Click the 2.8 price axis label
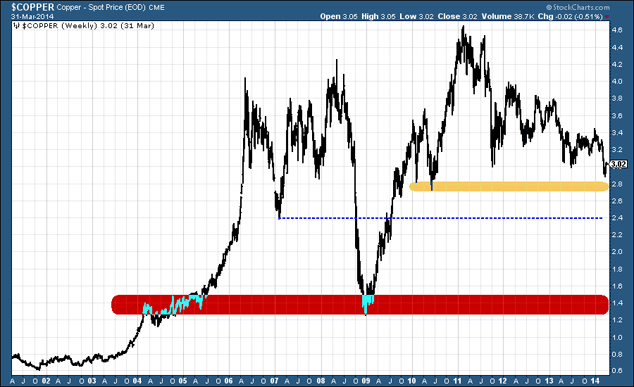 coord(617,184)
